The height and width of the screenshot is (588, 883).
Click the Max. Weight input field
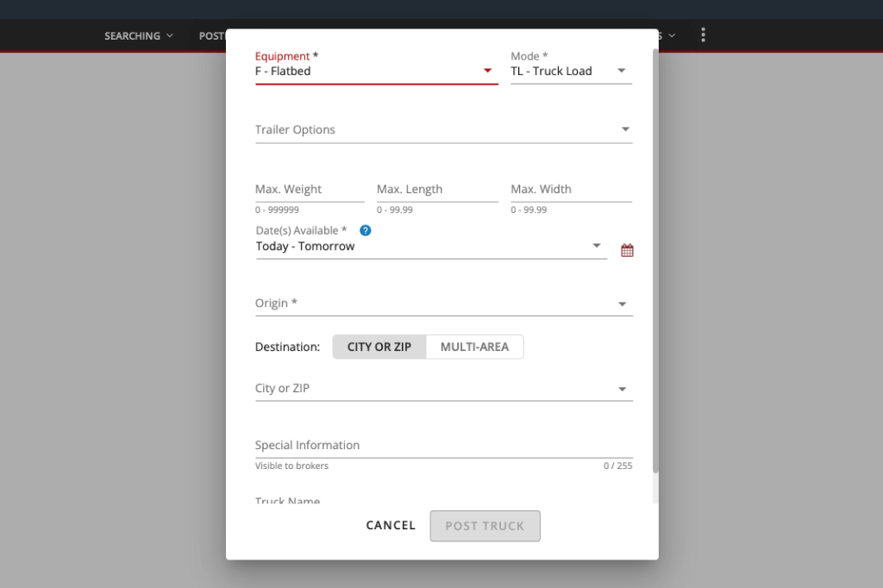pos(309,190)
